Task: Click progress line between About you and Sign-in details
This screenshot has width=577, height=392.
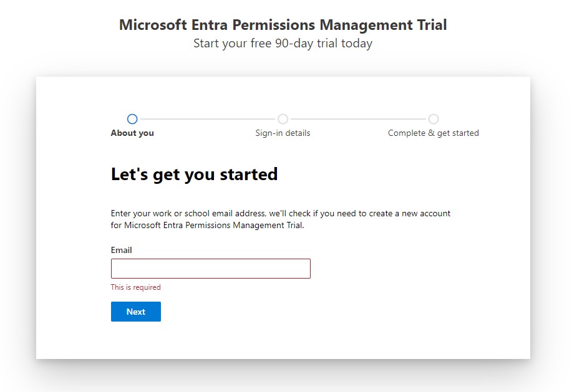Action: click(207, 119)
